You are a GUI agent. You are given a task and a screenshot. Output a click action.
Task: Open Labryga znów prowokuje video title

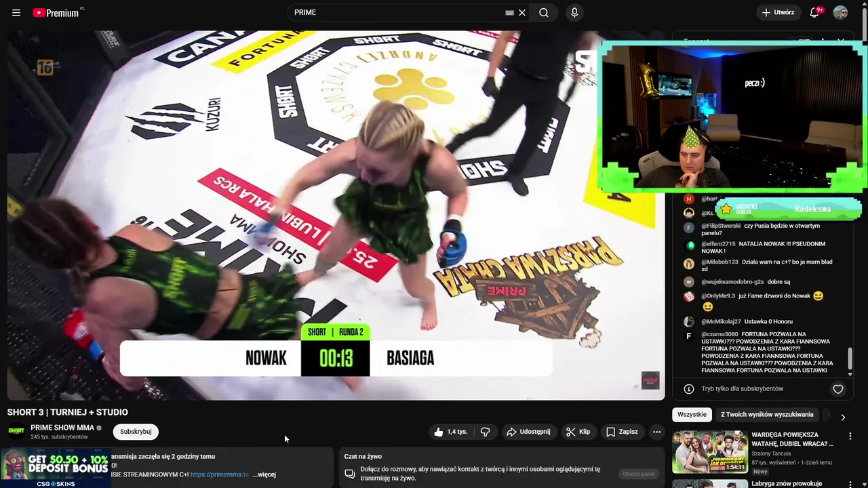pyautogui.click(x=787, y=483)
